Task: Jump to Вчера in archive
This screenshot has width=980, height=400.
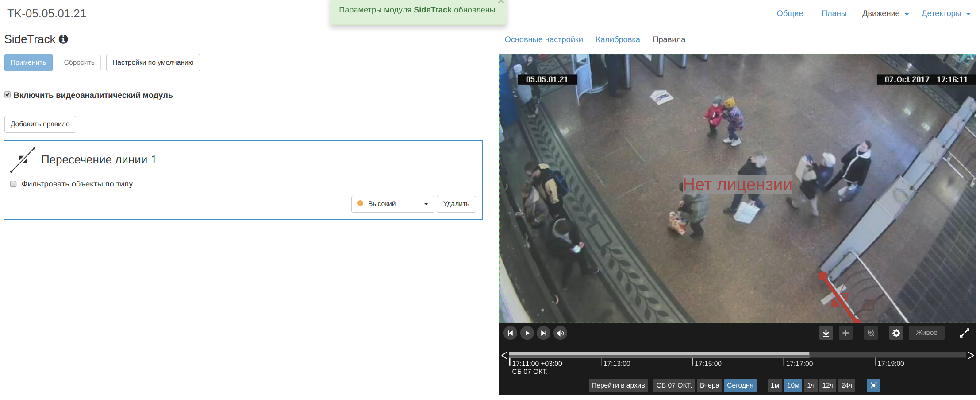Action: 709,385
